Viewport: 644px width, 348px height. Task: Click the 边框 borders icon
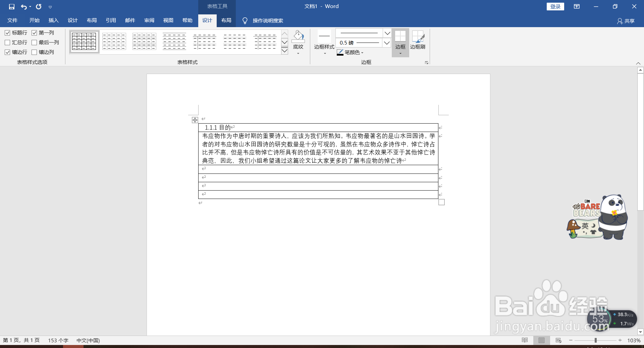(x=400, y=36)
